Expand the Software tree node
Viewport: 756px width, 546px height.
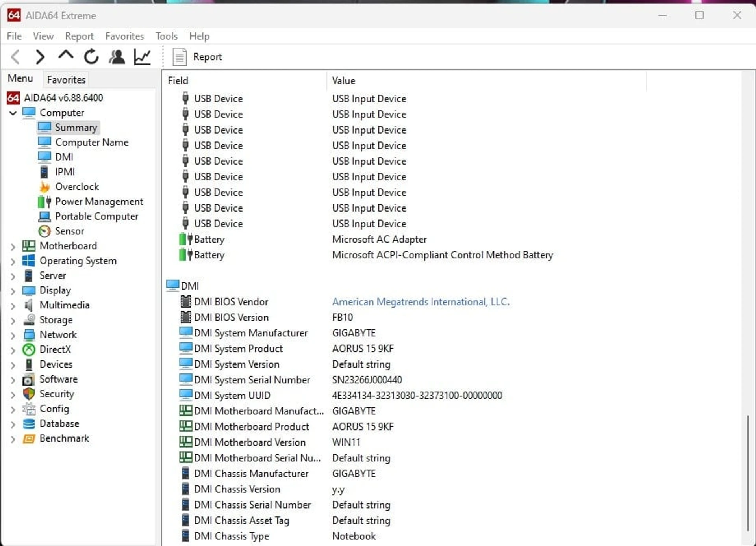[x=13, y=380]
